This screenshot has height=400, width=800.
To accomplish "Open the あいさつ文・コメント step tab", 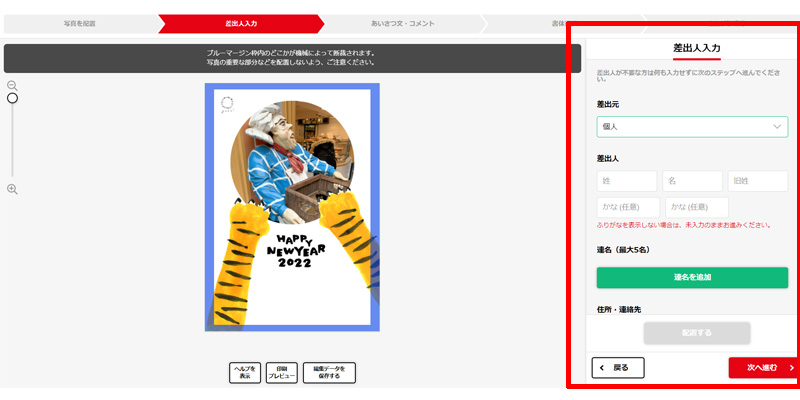I will click(x=403, y=23).
